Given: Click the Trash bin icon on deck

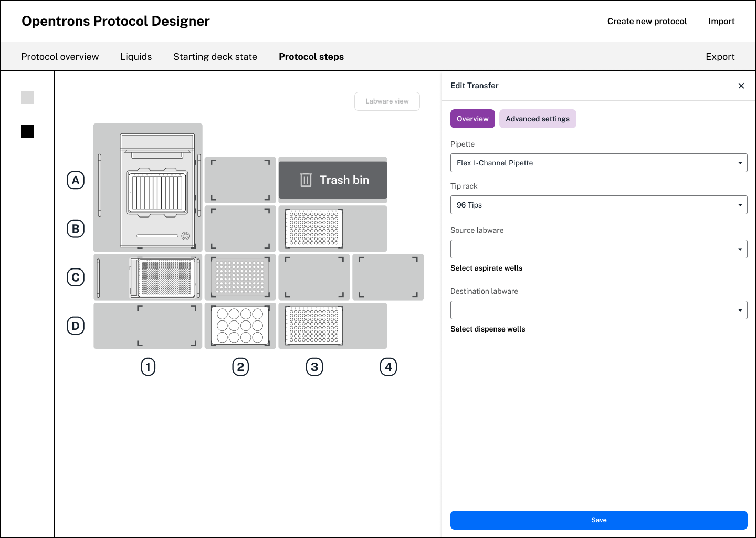Looking at the screenshot, I should 306,180.
